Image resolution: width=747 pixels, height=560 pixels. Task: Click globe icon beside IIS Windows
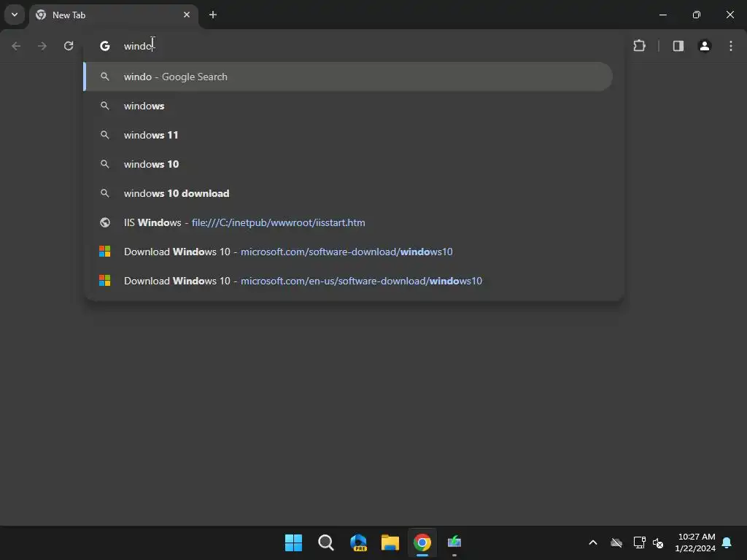(105, 222)
